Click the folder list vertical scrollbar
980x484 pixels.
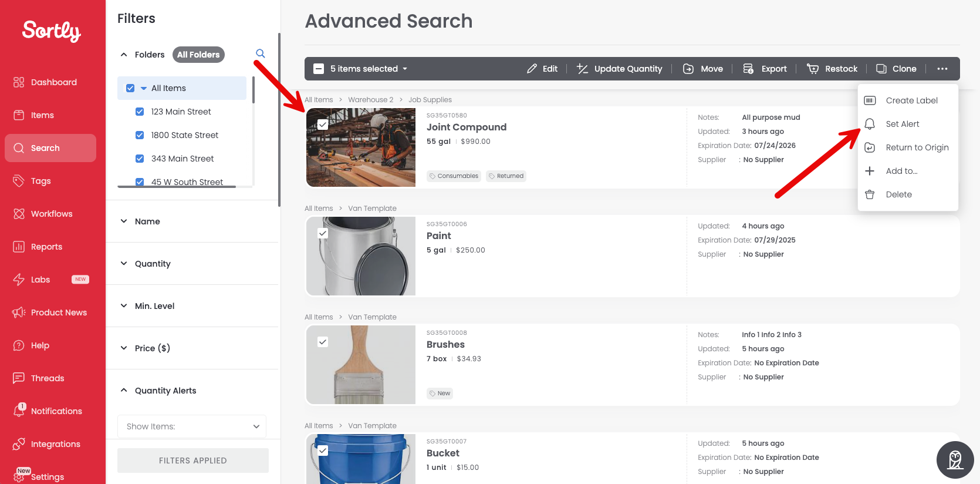coord(254,90)
